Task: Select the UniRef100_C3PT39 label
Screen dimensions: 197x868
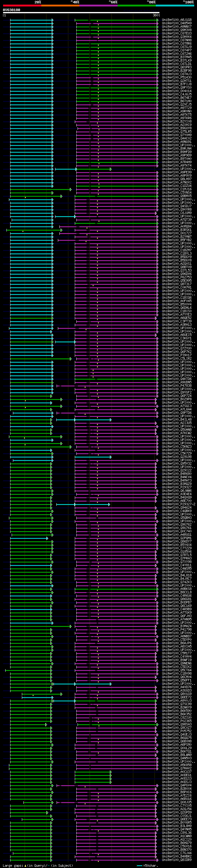Action: point(177,321)
